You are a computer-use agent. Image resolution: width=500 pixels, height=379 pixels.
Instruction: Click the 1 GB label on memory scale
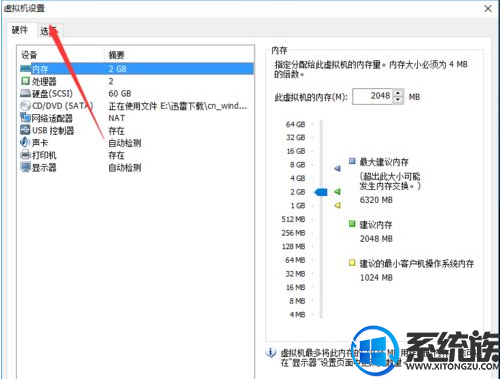click(298, 206)
